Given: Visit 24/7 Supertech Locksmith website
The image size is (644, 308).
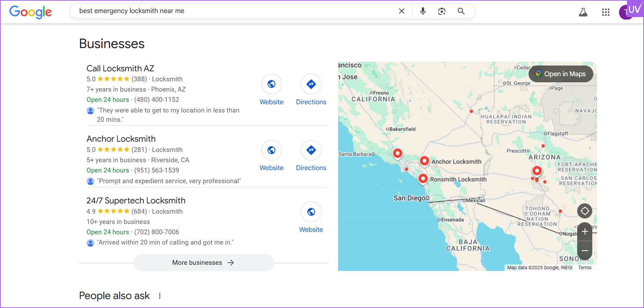Looking at the screenshot, I should [x=311, y=212].
